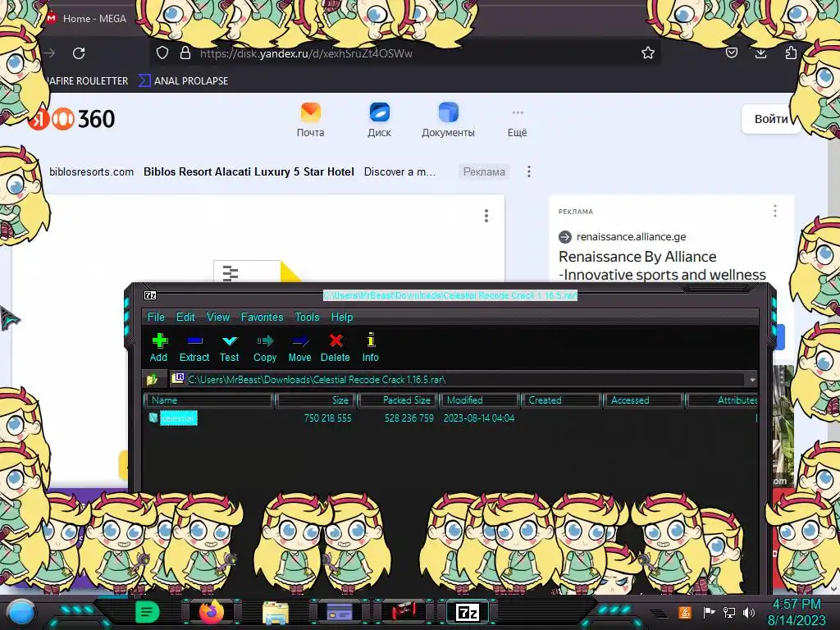
Task: Open network tray icon
Action: (x=729, y=612)
